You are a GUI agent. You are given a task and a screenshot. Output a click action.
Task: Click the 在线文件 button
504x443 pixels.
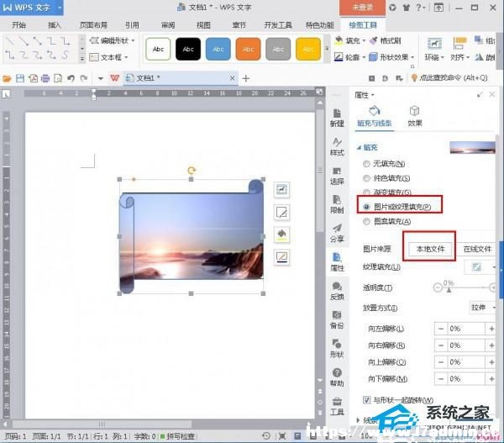coord(477,249)
